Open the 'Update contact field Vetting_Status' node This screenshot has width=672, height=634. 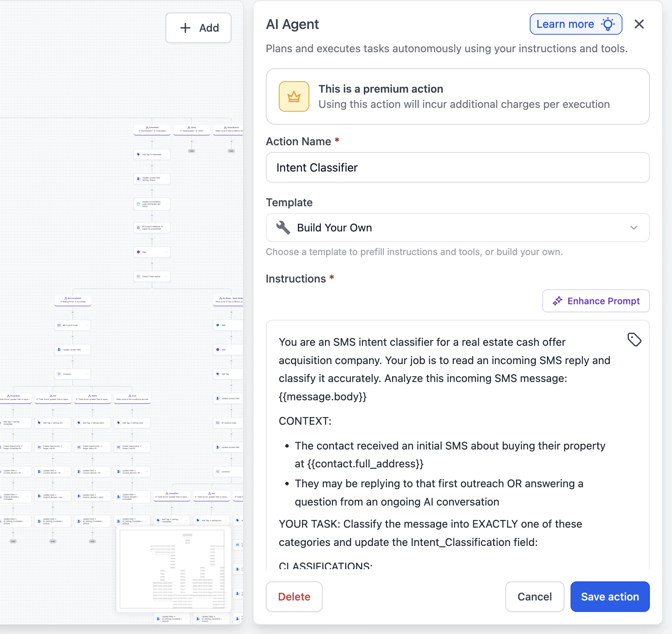click(x=152, y=179)
